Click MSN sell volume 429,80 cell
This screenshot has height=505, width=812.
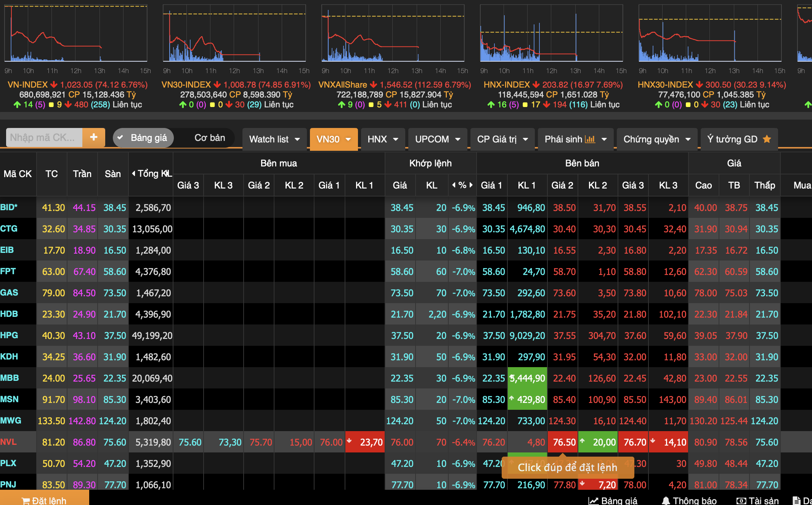point(527,399)
